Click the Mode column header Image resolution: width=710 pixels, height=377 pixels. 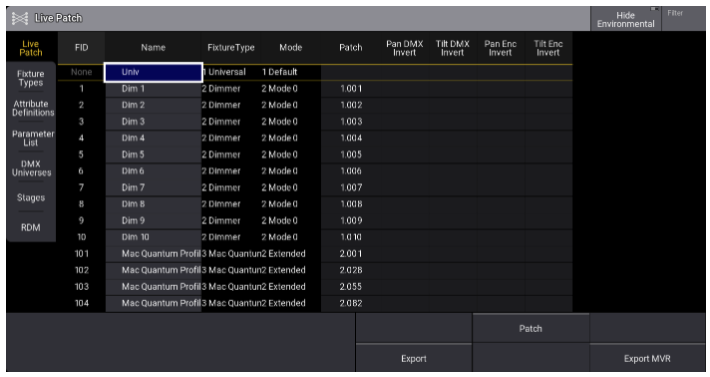tap(291, 48)
